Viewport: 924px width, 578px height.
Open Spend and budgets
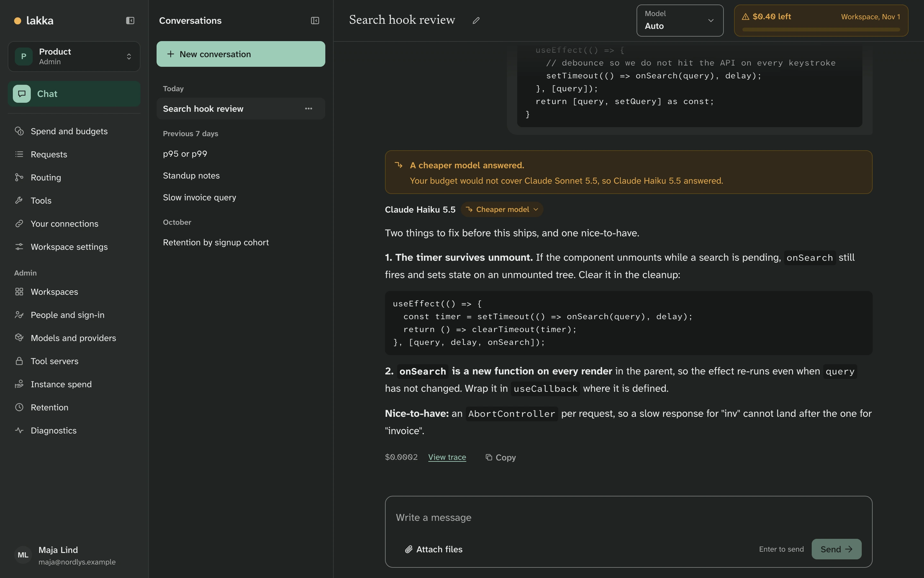coord(74,131)
